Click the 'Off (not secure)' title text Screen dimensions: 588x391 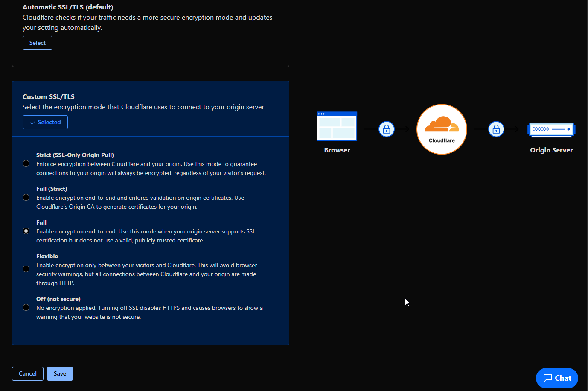point(58,299)
